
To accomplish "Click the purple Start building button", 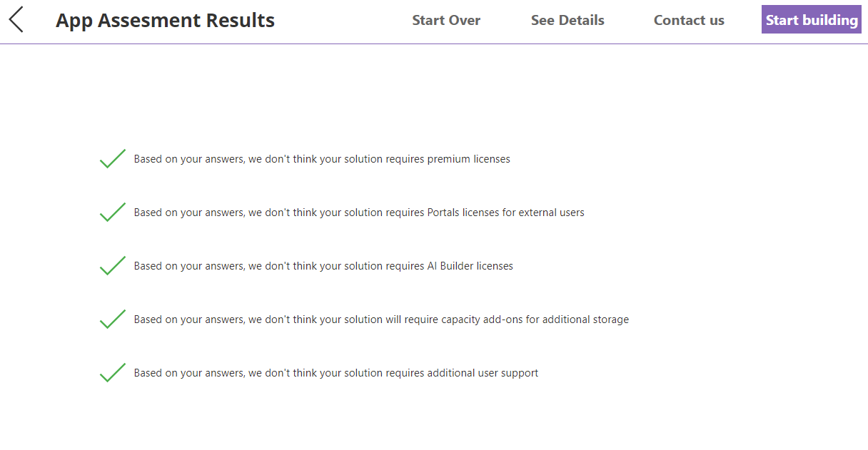I will pyautogui.click(x=812, y=20).
